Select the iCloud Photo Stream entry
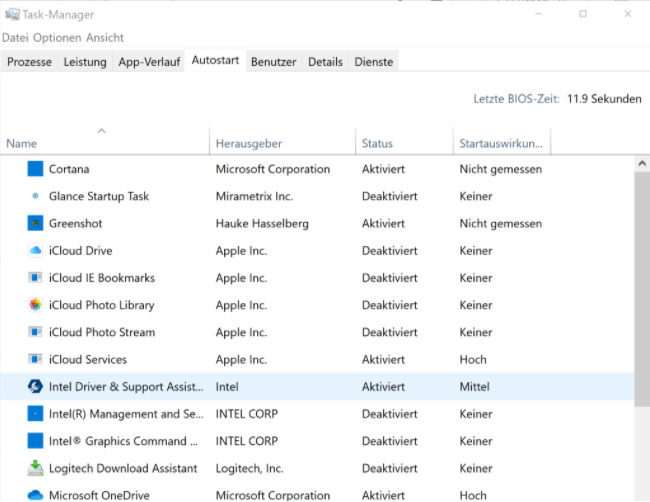Viewport: 650px width, 502px height. [x=102, y=332]
